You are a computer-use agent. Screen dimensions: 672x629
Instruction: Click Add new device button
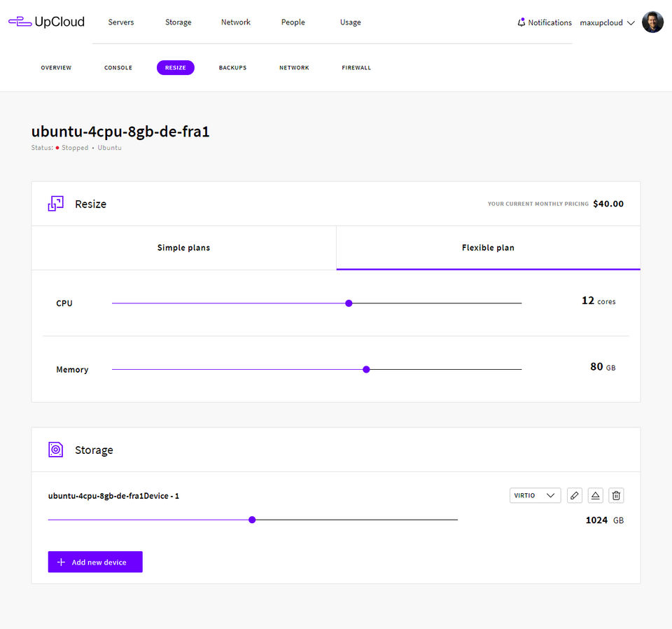[95, 562]
